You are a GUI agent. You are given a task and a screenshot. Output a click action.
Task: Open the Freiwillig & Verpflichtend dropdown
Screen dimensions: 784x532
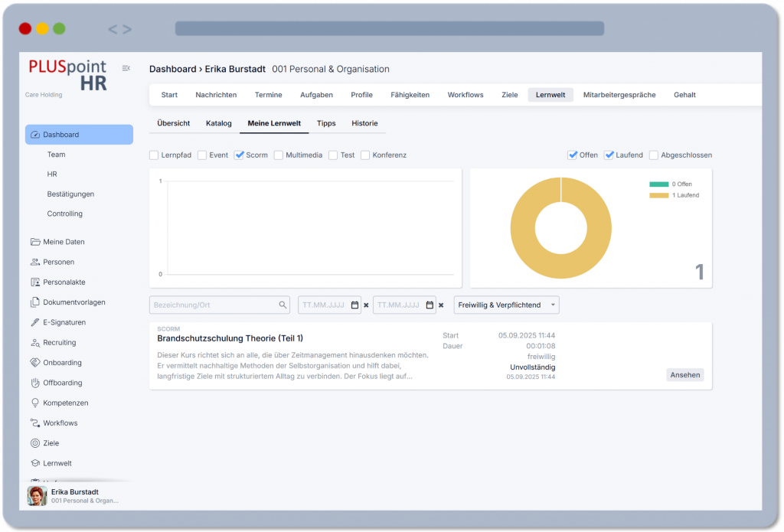point(505,305)
